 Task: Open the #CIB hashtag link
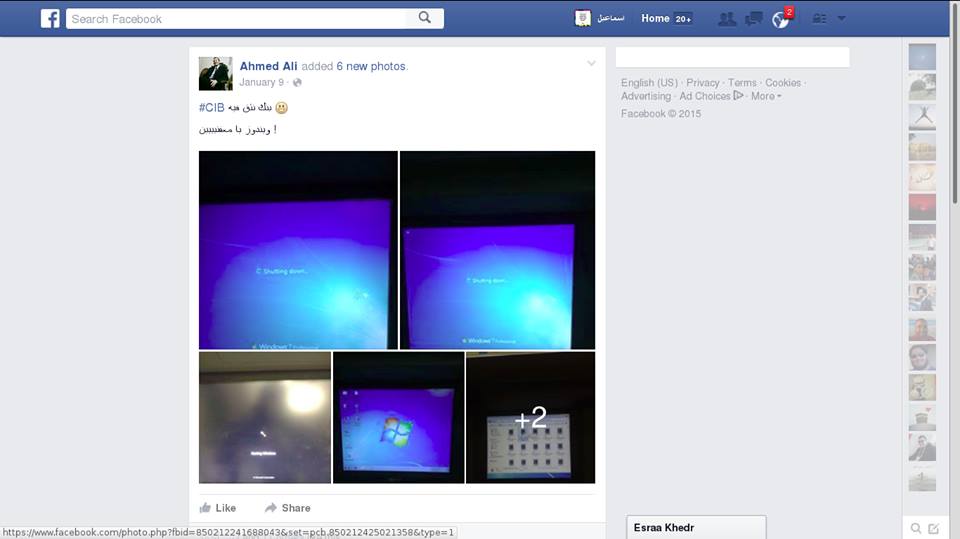[212, 107]
